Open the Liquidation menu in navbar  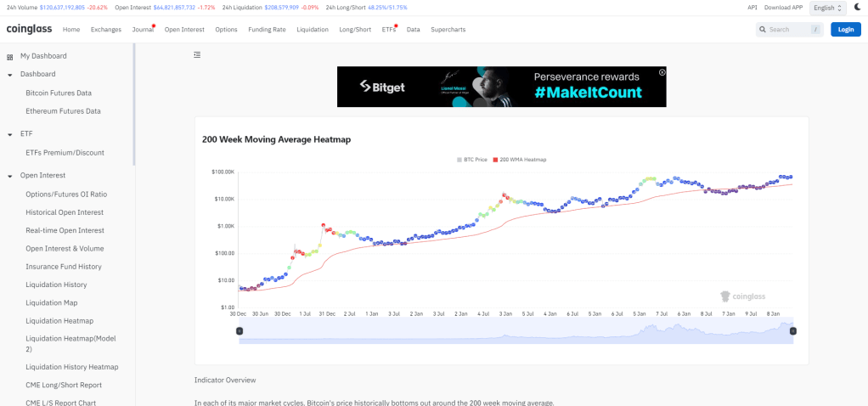[313, 30]
